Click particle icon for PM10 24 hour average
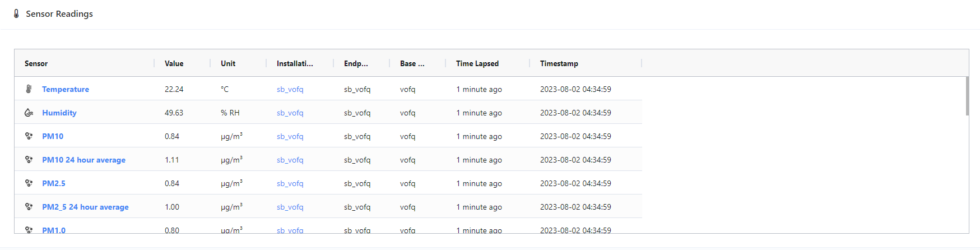980x250 pixels. point(29,160)
